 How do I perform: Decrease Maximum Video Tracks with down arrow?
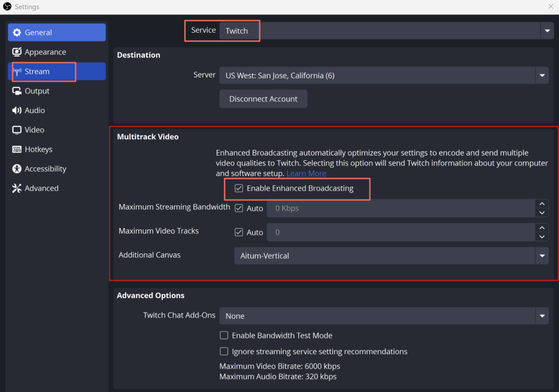coord(542,236)
